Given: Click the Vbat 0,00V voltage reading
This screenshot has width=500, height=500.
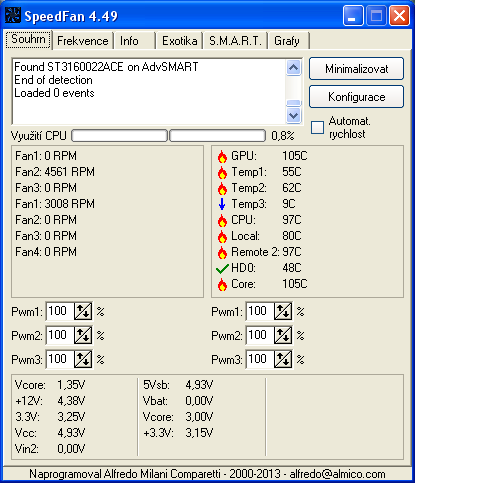Looking at the screenshot, I should [178, 401].
